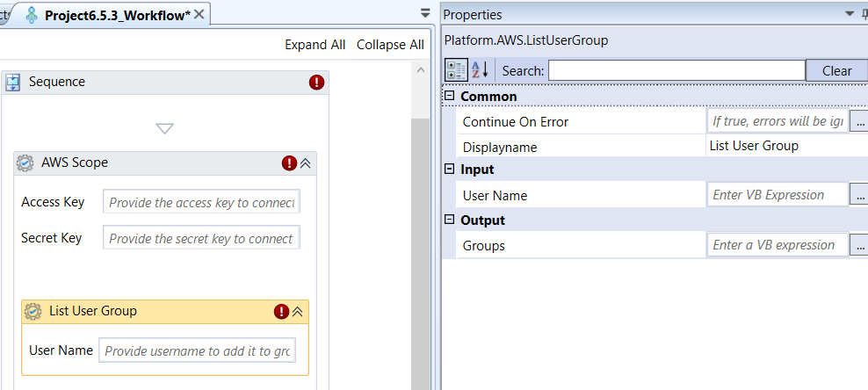Open the document tabs list dropdown
The width and height of the screenshot is (868, 390).
point(425,13)
